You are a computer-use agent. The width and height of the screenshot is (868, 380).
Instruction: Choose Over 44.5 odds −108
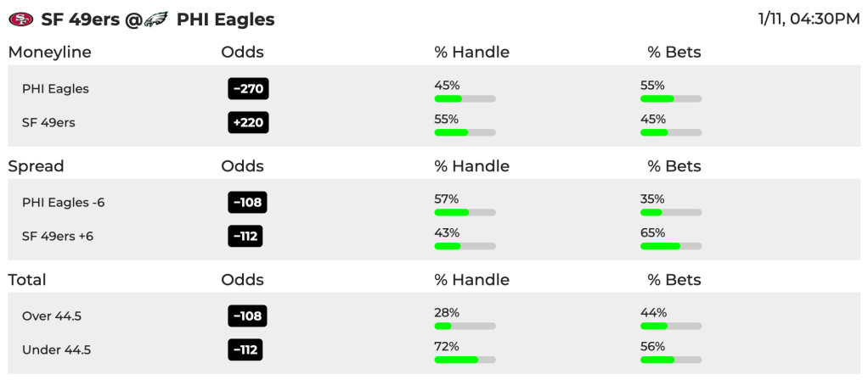(247, 316)
